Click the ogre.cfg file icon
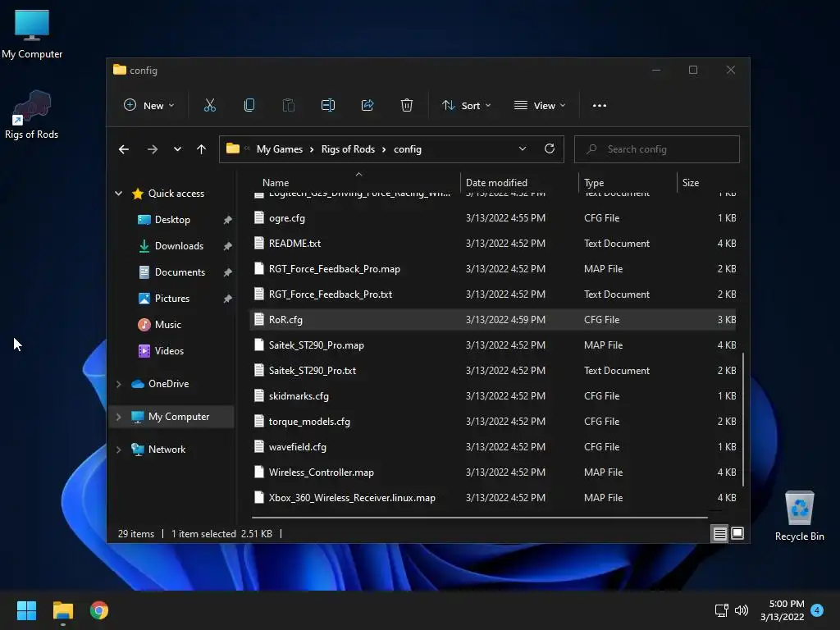 coord(259,217)
